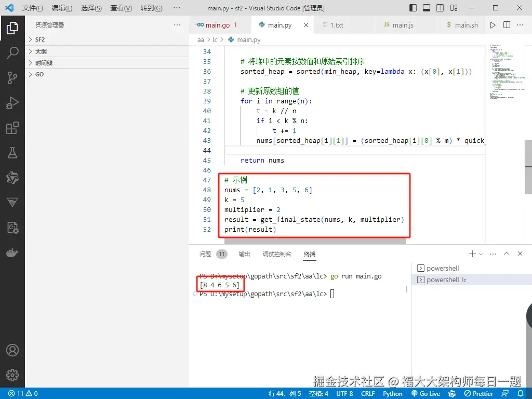This screenshot has height=399, width=532.
Task: Expand the SF2 folder section
Action: point(107,39)
